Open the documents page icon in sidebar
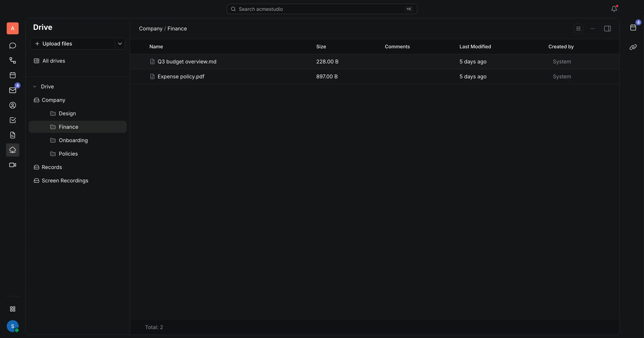The width and height of the screenshot is (644, 338). pyautogui.click(x=13, y=135)
